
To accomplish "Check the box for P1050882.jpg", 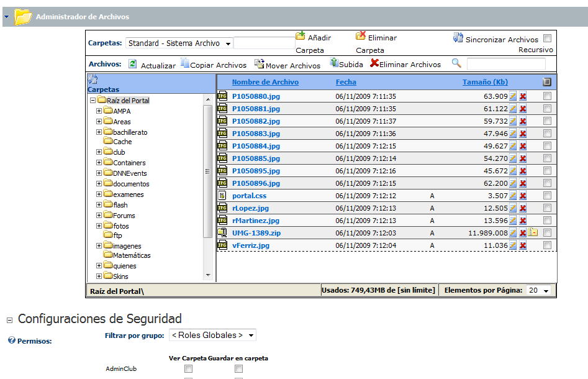I will pos(547,121).
